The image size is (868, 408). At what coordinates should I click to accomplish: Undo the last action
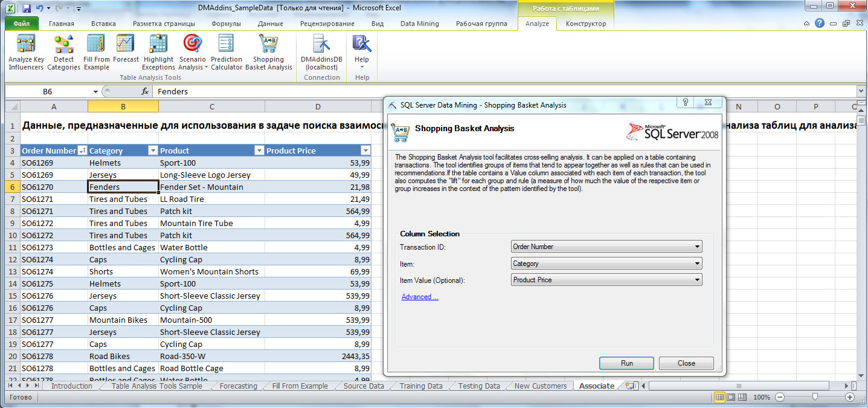40,8
